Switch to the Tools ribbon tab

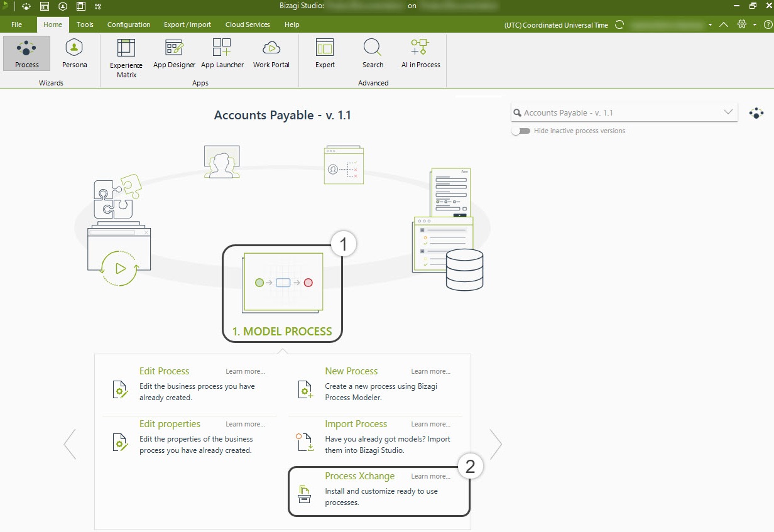[85, 24]
